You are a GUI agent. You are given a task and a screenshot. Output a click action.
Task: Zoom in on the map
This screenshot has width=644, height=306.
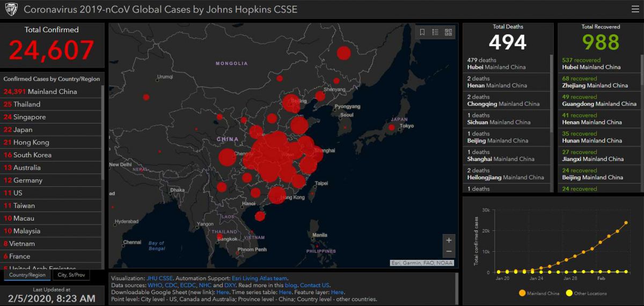coord(449,239)
